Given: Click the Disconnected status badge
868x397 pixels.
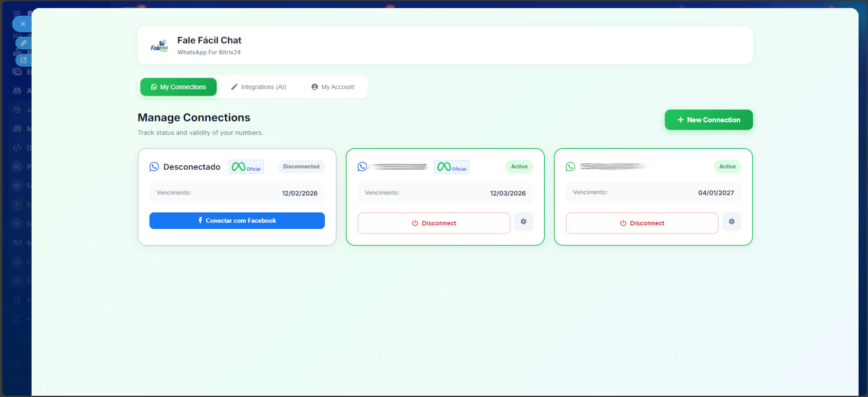Looking at the screenshot, I should pos(301,167).
